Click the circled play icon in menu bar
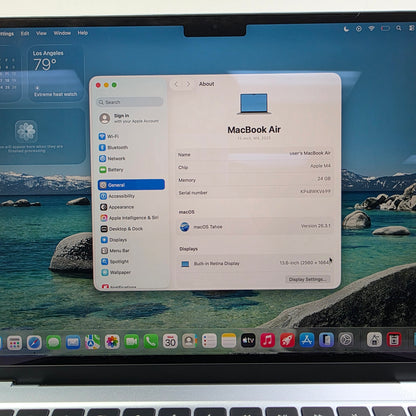416x416 pixels. pos(359,29)
